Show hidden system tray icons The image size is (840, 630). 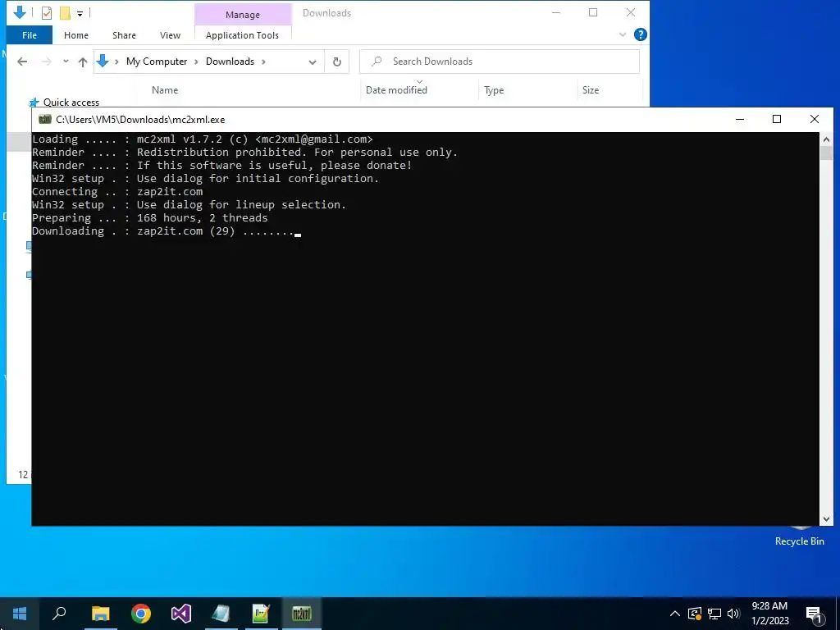pyautogui.click(x=675, y=614)
